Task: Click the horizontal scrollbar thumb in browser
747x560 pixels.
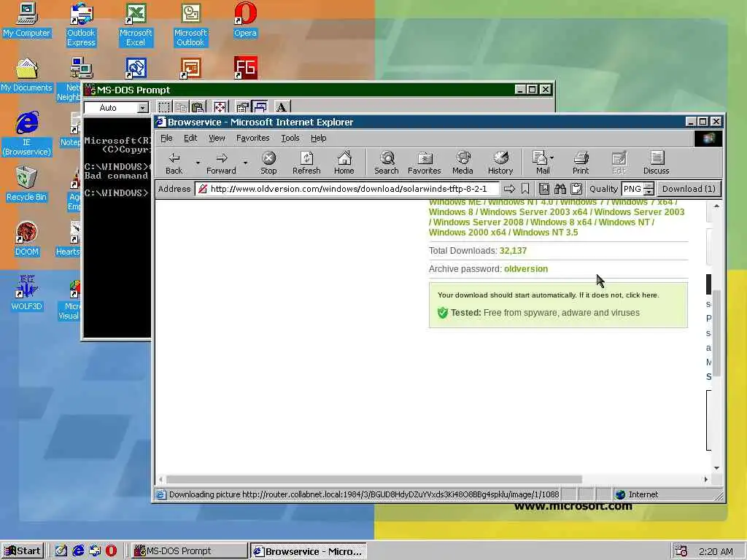Action: point(374,479)
